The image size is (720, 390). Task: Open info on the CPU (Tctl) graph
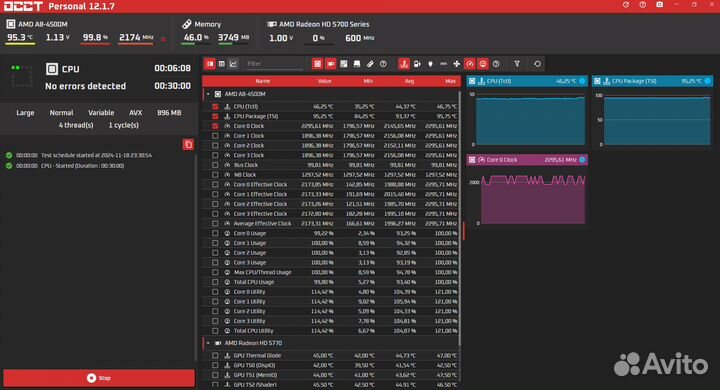[x=582, y=81]
